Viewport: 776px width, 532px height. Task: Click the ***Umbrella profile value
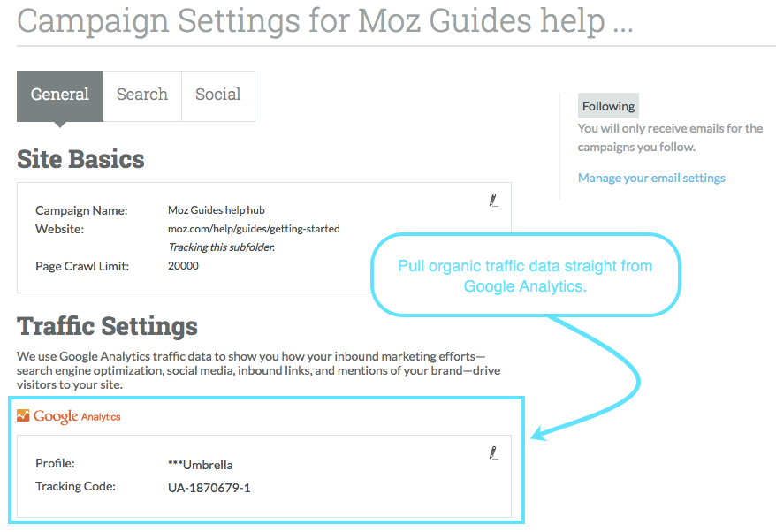click(x=201, y=465)
